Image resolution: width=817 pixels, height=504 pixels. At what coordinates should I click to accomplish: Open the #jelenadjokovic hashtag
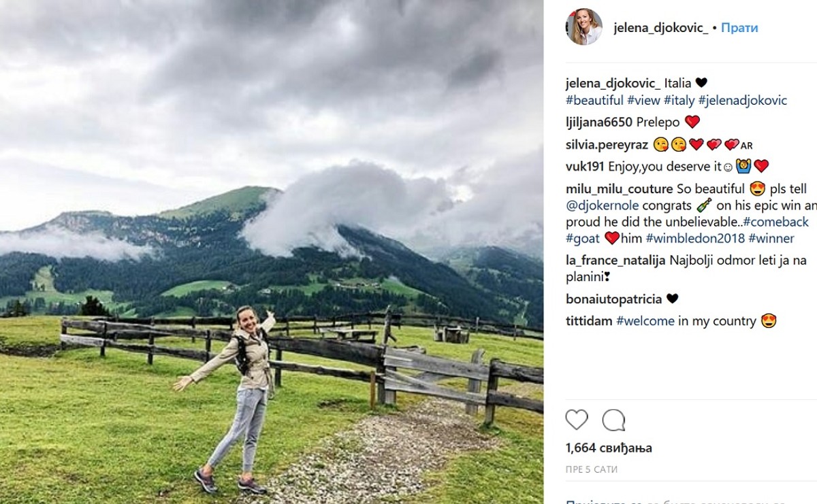click(x=743, y=101)
